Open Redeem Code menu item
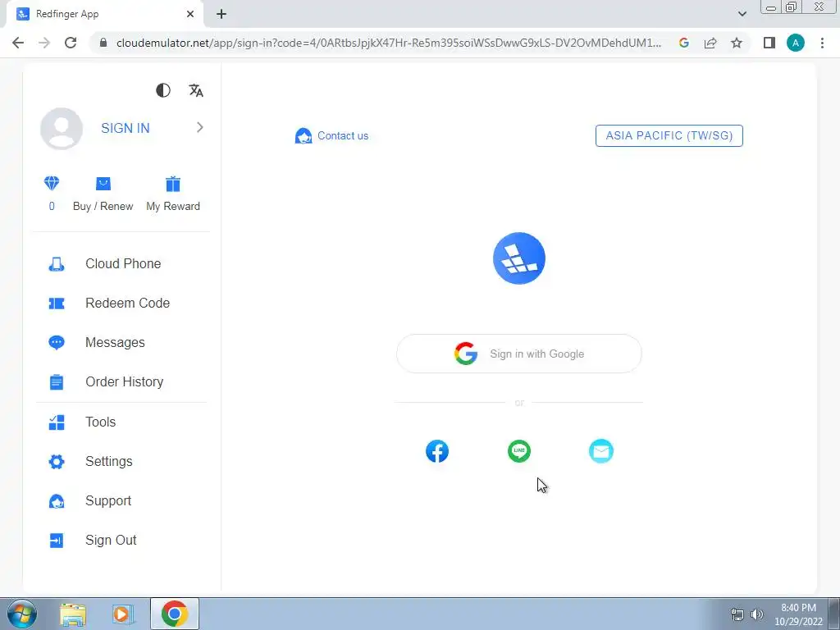840x630 pixels. (x=127, y=303)
